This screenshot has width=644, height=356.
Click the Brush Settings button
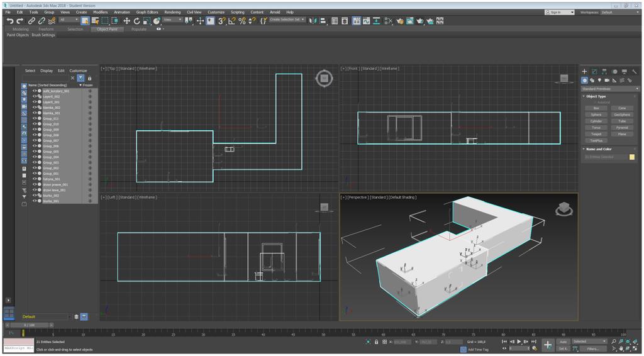(43, 35)
